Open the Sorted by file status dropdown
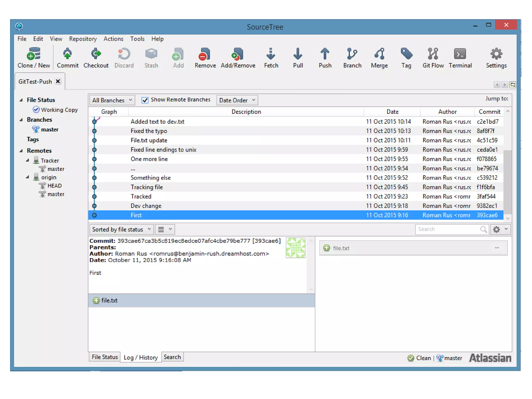This screenshot has width=532, height=399. point(121,229)
